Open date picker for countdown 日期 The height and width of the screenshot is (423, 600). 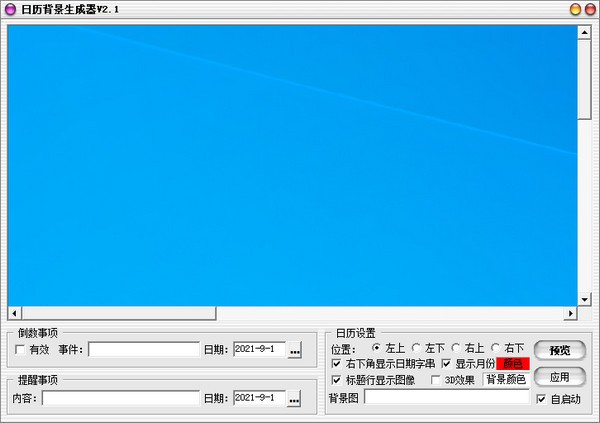pyautogui.click(x=295, y=350)
